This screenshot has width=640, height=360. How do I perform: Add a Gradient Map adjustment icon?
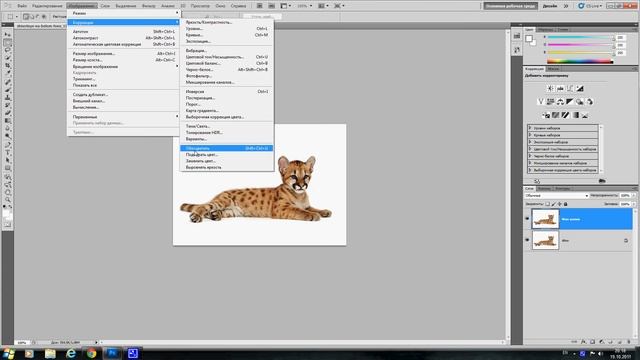(575, 115)
